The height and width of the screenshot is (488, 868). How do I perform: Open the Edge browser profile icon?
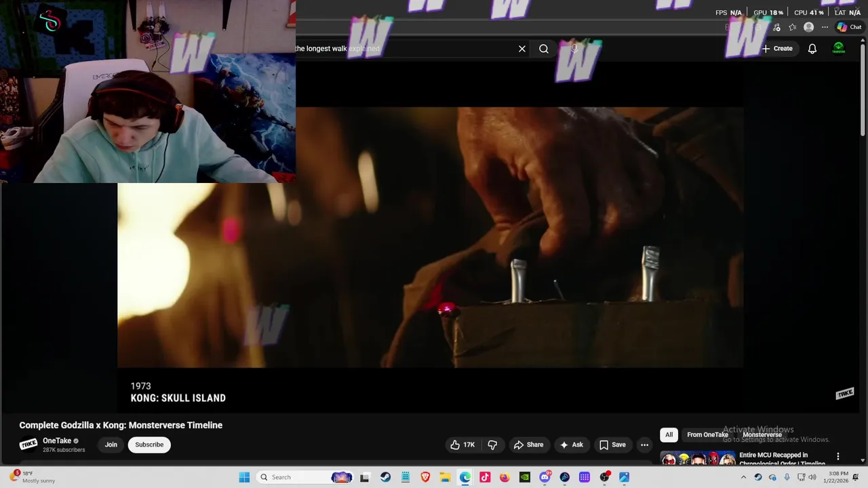click(x=808, y=27)
